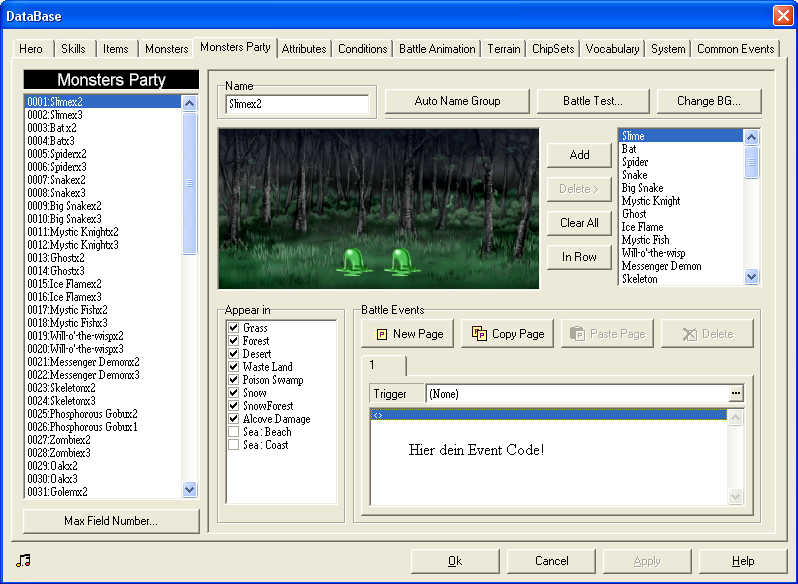The width and height of the screenshot is (798, 584).
Task: Click the down arrow of party list scrollbar
Action: [x=189, y=489]
